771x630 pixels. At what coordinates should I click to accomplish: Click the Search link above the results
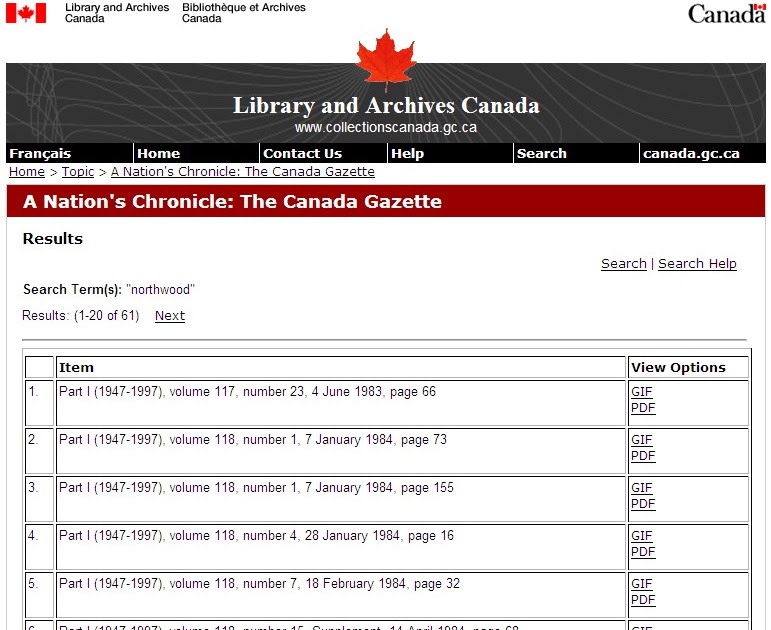pos(623,264)
